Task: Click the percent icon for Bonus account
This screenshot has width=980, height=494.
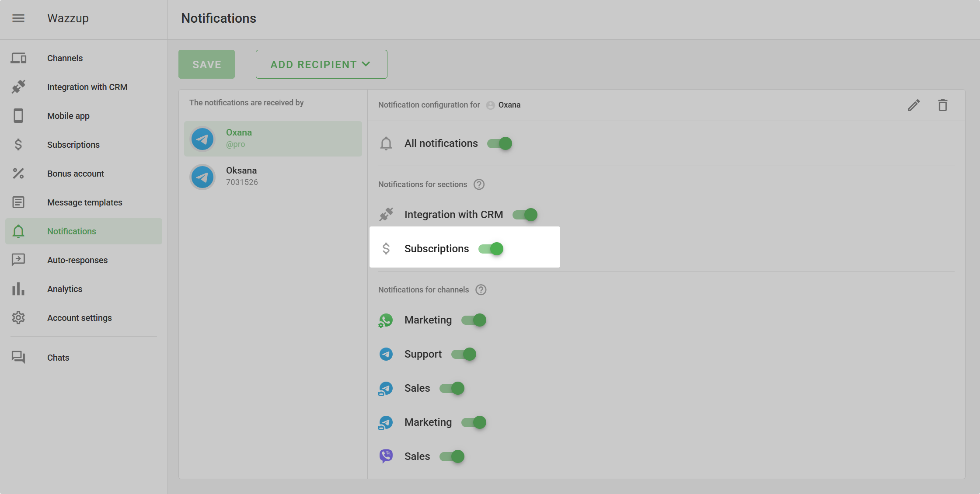Action: click(x=18, y=174)
